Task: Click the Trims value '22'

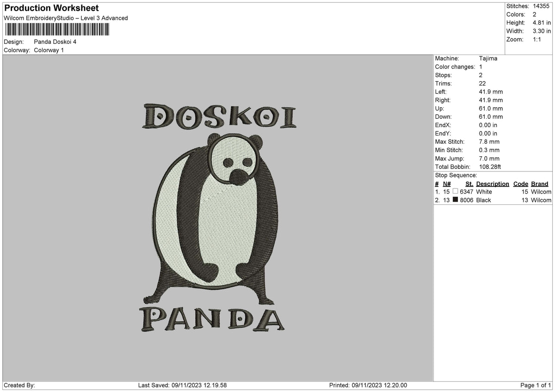Action: 483,84
